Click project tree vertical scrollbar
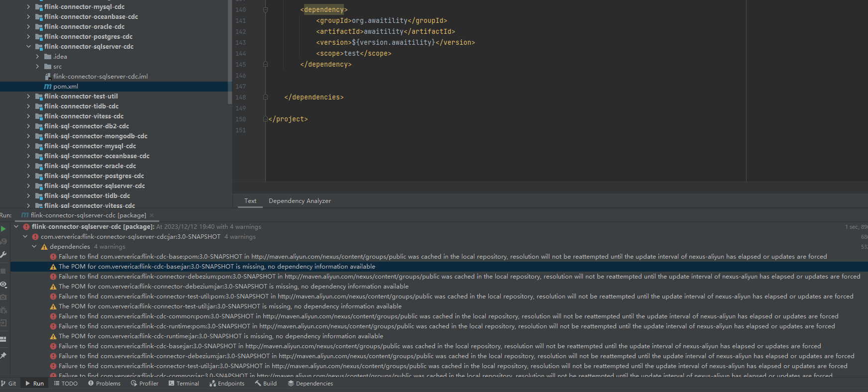 click(x=229, y=52)
